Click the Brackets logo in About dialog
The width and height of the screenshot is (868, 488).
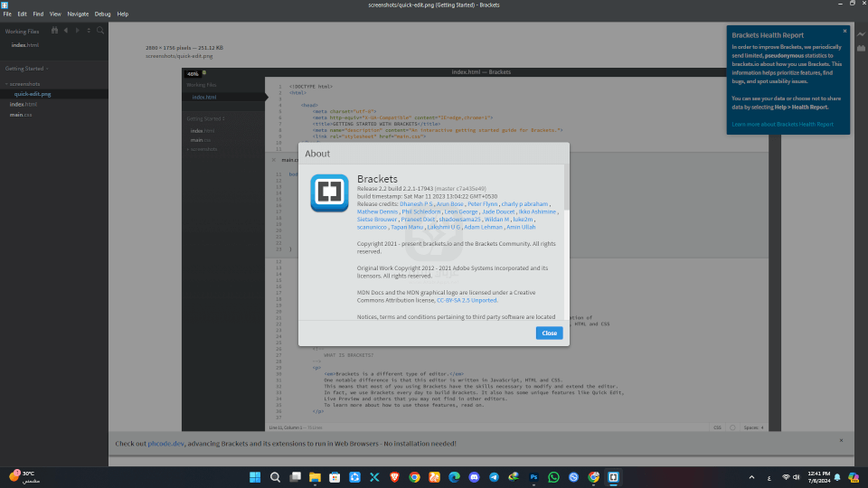tap(330, 193)
